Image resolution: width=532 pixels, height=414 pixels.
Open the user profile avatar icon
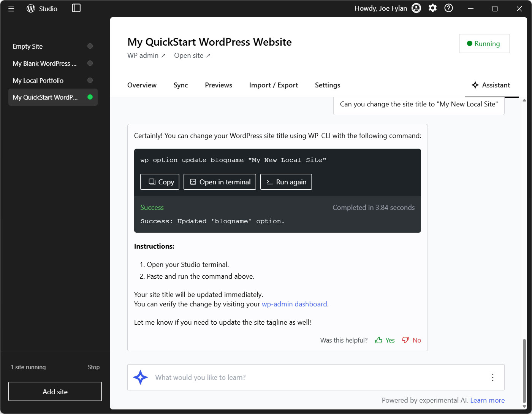(x=416, y=8)
